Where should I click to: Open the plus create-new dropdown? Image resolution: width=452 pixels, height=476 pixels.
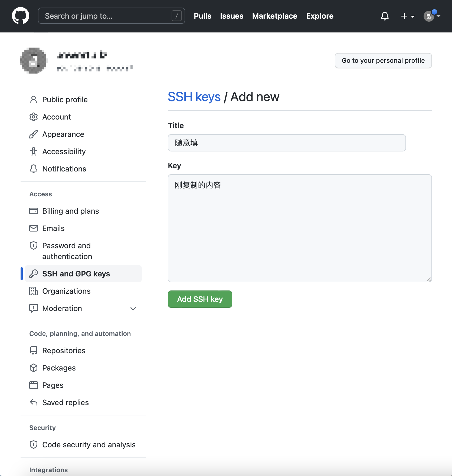(x=407, y=16)
